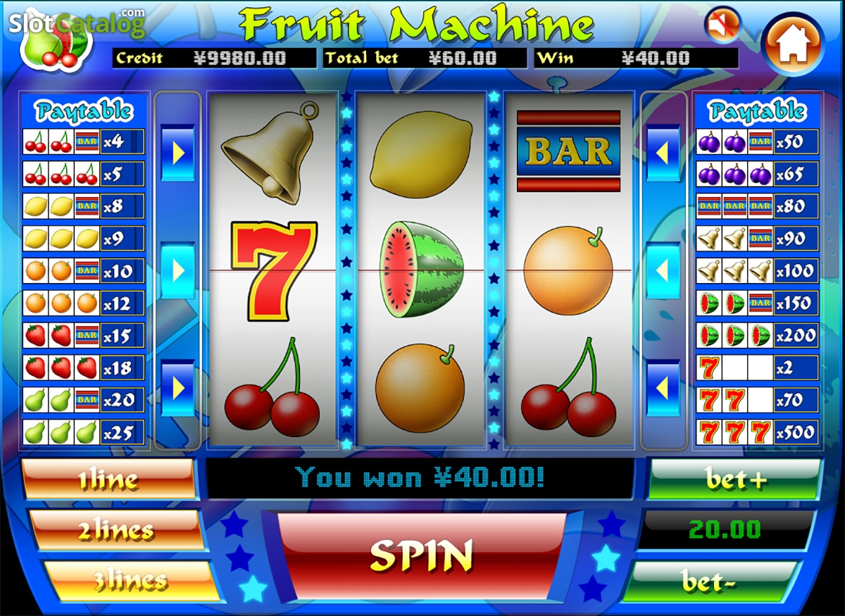
Task: Increase wager with the bet+ button
Action: [x=734, y=479]
